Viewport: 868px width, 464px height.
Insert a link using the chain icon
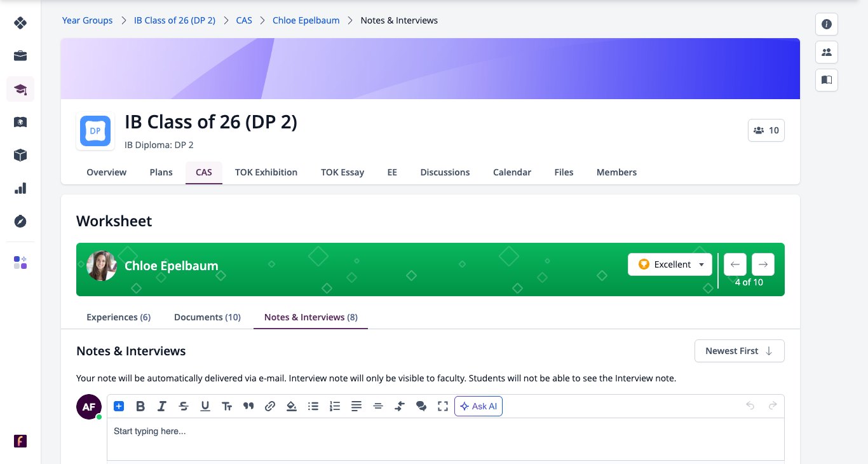(270, 406)
